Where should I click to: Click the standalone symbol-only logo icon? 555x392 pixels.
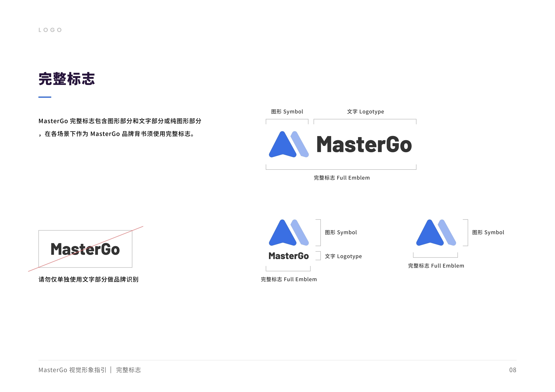click(x=436, y=233)
